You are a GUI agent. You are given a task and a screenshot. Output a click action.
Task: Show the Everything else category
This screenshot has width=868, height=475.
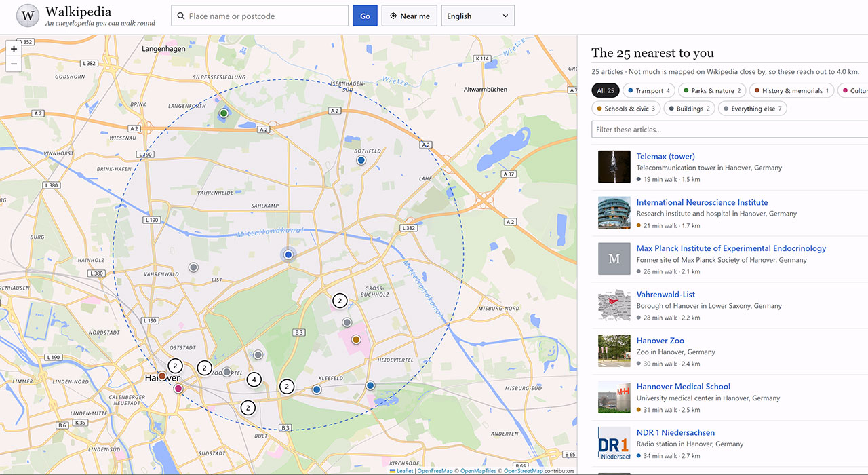753,109
